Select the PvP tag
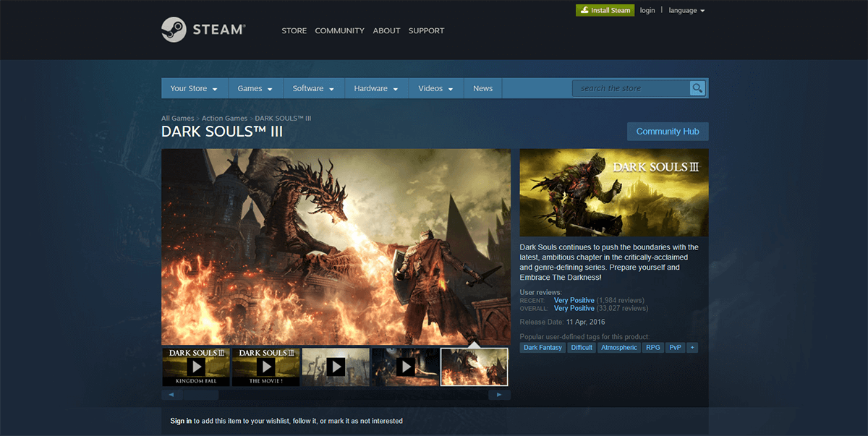This screenshot has width=868, height=436. [x=674, y=348]
